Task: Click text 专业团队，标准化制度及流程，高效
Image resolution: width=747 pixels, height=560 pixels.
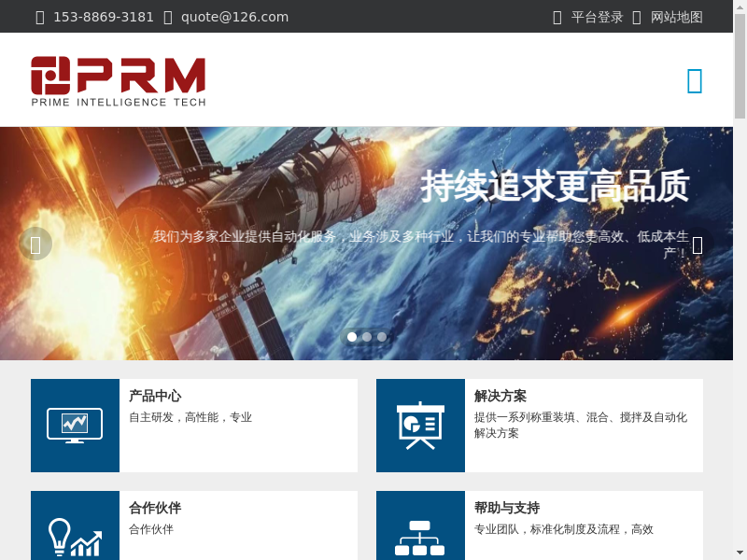Action: coord(564,529)
